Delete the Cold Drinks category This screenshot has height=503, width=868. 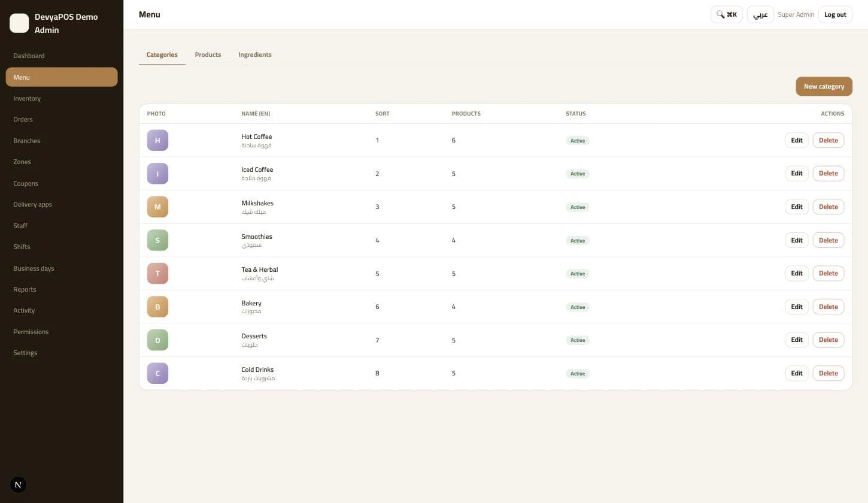[x=828, y=373]
